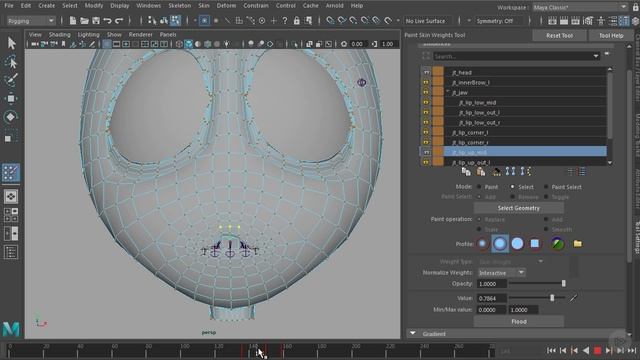This screenshot has width=640, height=360.
Task: Click the Paste weights icon below influences
Action: tap(481, 172)
